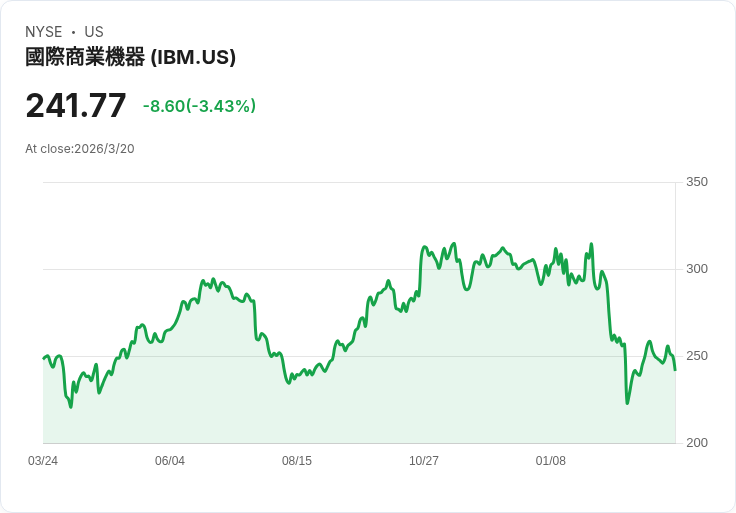The width and height of the screenshot is (736, 513).
Task: Click the 10/27 date on x-axis
Action: (424, 461)
